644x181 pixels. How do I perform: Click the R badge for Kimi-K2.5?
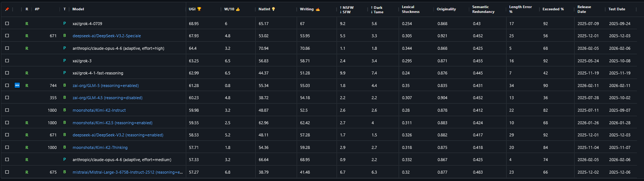[x=27, y=123]
